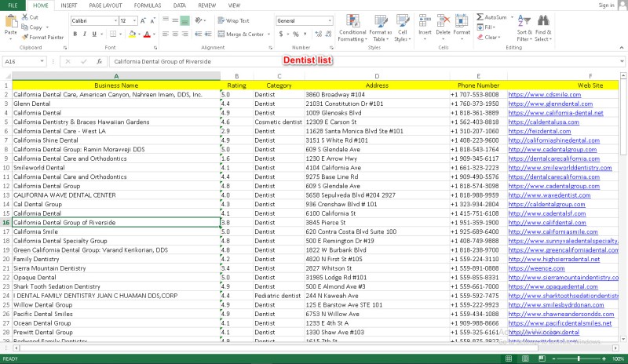Image resolution: width=628 pixels, height=364 pixels.
Task: Click the Copy icon
Action: [x=25, y=27]
